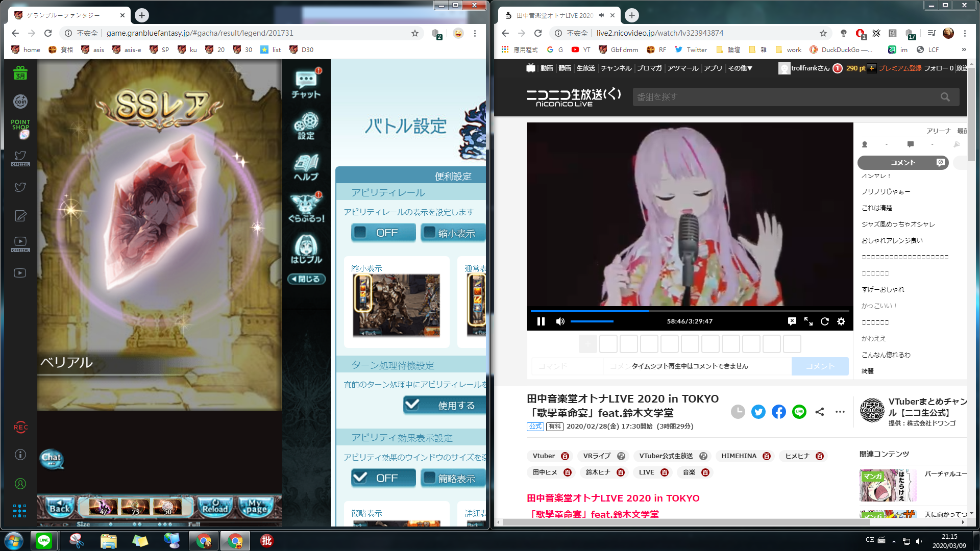Open the official Twitter icon in sidebar
This screenshot has width=980, height=551.
(20, 158)
